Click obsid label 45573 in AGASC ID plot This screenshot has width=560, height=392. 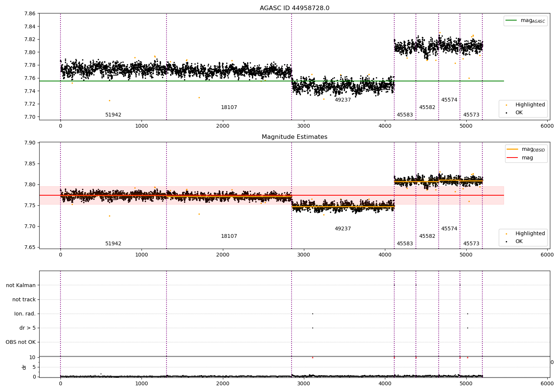471,115
